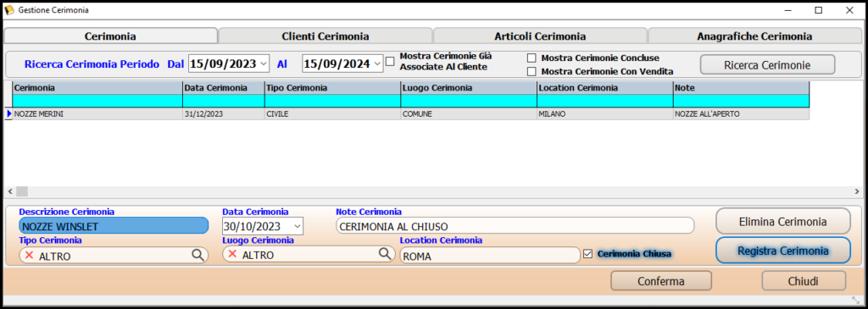Click the Dal date value 15/09/2023
This screenshot has height=309, width=868.
[223, 64]
